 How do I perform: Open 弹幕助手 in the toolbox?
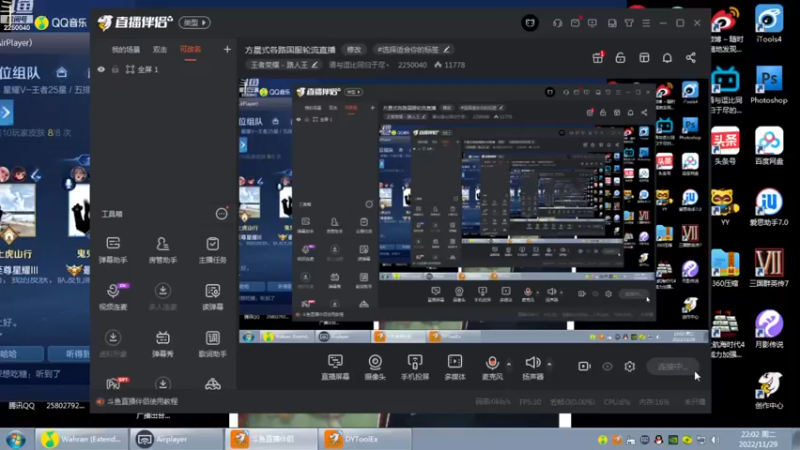(x=113, y=249)
